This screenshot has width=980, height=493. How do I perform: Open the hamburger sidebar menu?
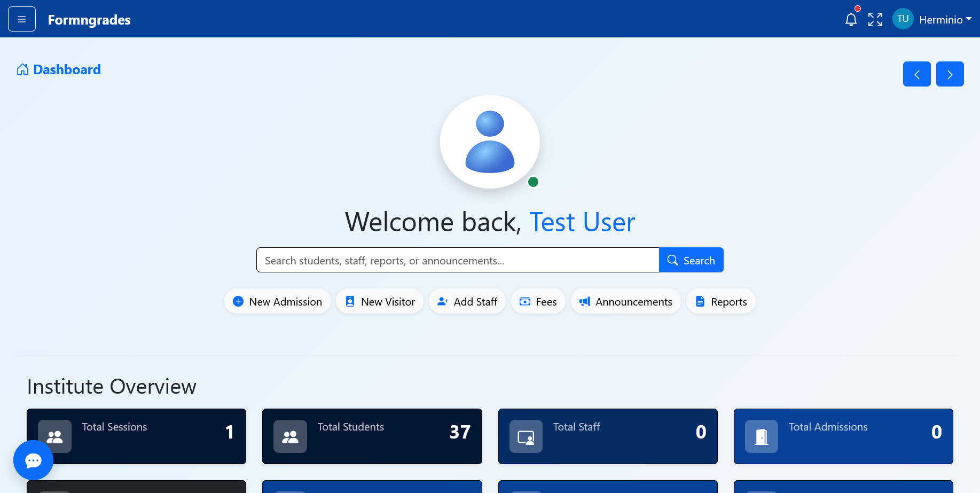(x=22, y=19)
